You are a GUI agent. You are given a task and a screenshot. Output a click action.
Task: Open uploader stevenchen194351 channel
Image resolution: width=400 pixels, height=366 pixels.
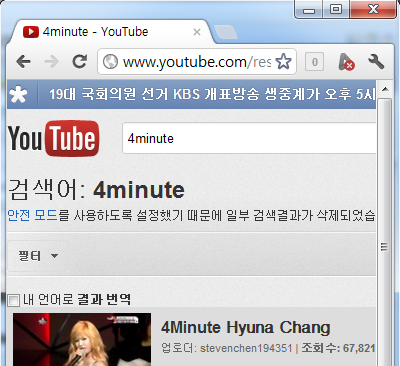tap(246, 348)
